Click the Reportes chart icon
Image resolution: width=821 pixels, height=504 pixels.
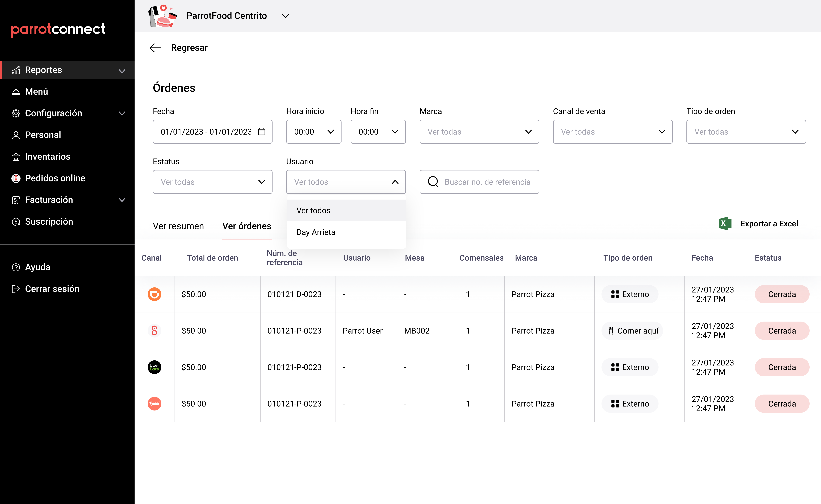(x=16, y=70)
